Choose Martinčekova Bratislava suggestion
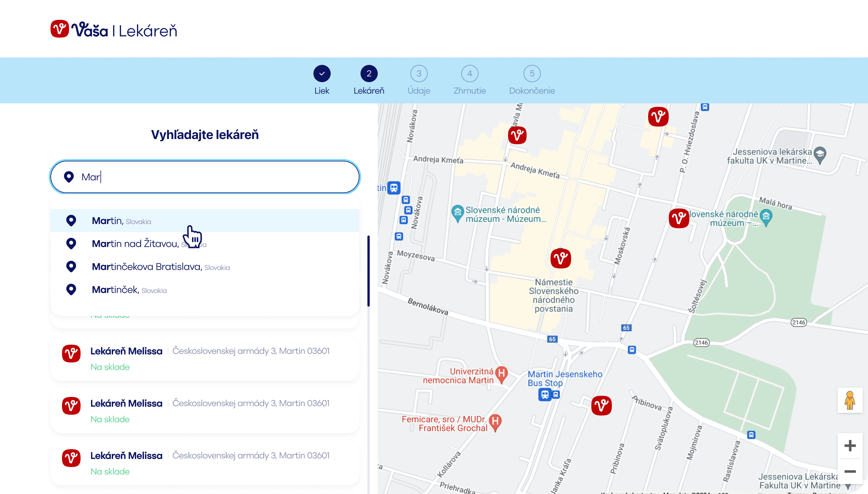Image resolution: width=868 pixels, height=494 pixels. pos(205,267)
